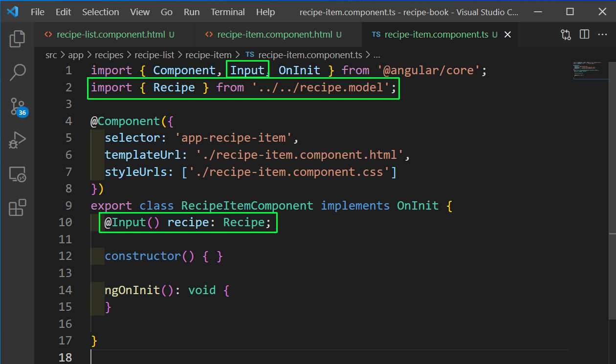Open the Search view in activity bar
The width and height of the screenshot is (616, 364).
[x=17, y=72]
